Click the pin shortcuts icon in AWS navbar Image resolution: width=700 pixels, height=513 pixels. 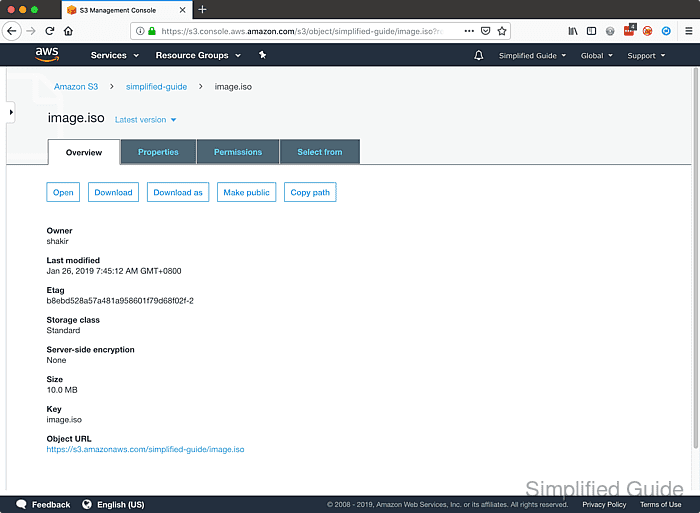pyautogui.click(x=262, y=55)
